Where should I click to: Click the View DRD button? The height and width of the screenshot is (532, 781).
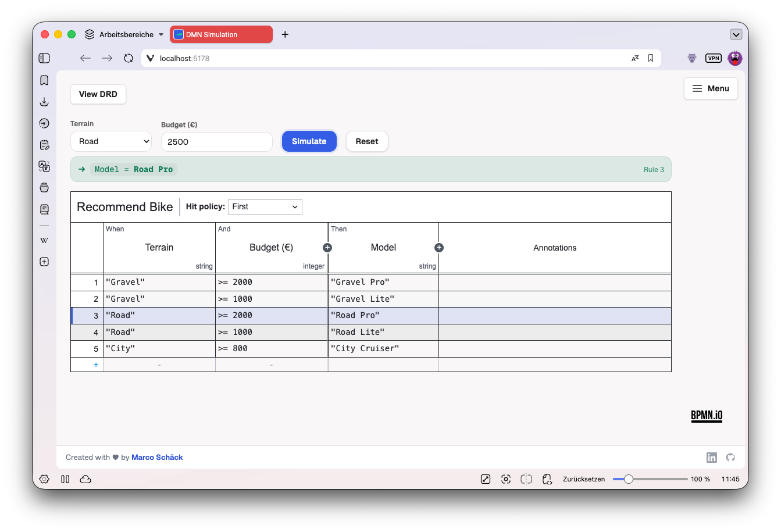coord(98,94)
